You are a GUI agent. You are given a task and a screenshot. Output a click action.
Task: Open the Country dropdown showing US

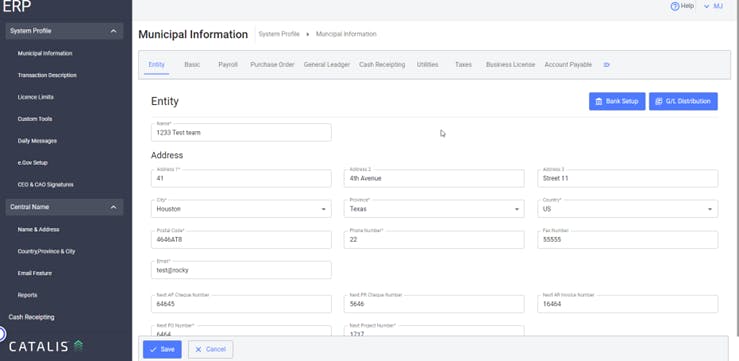(628, 209)
